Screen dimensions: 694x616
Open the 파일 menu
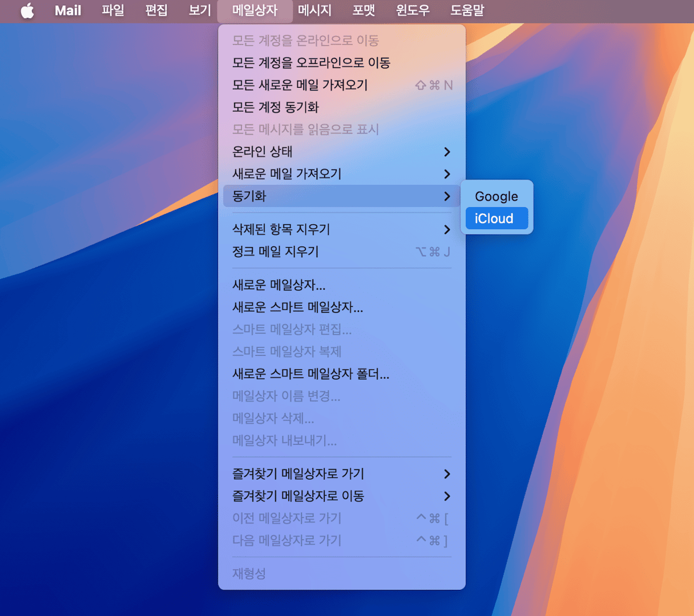coord(113,11)
